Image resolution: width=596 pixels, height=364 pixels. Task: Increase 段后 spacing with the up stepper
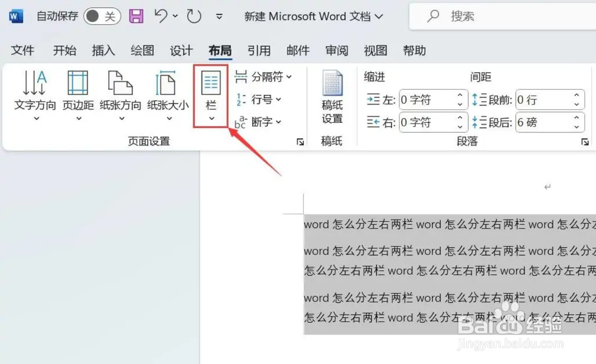click(x=577, y=118)
